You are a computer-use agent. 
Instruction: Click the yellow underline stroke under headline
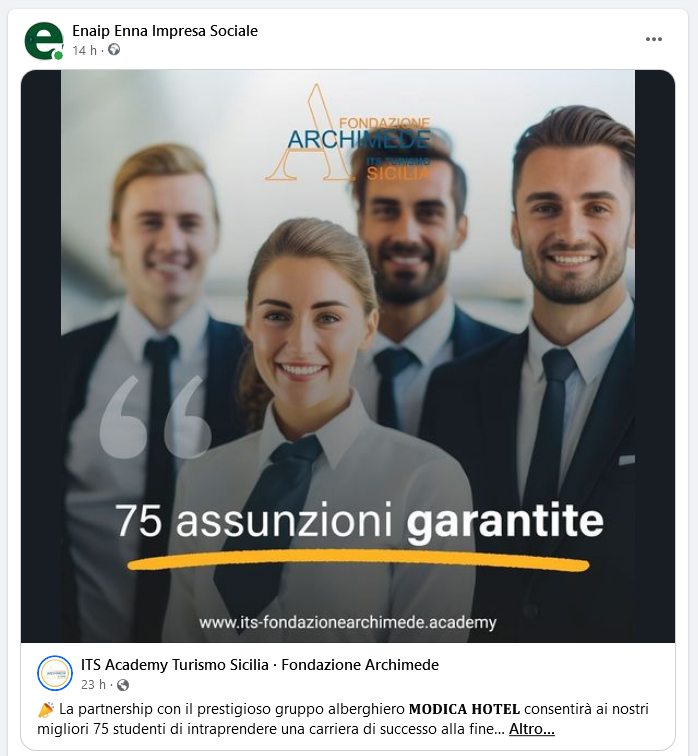click(358, 561)
